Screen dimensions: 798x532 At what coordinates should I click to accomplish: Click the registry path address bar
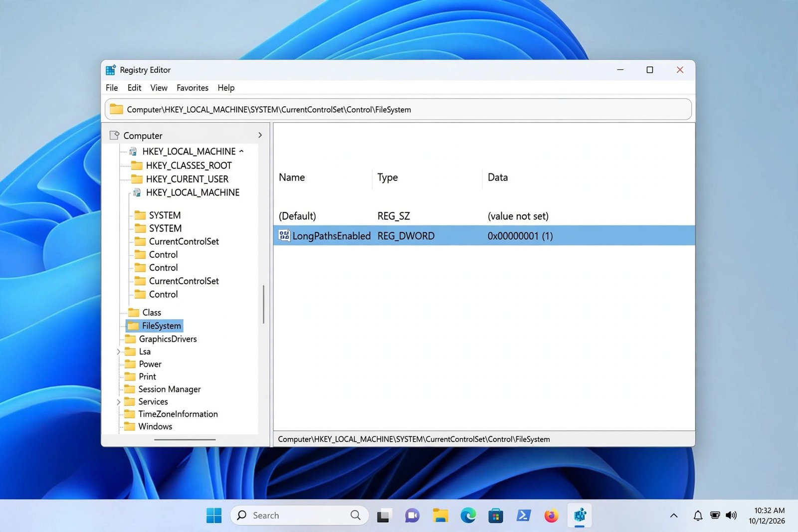(398, 109)
